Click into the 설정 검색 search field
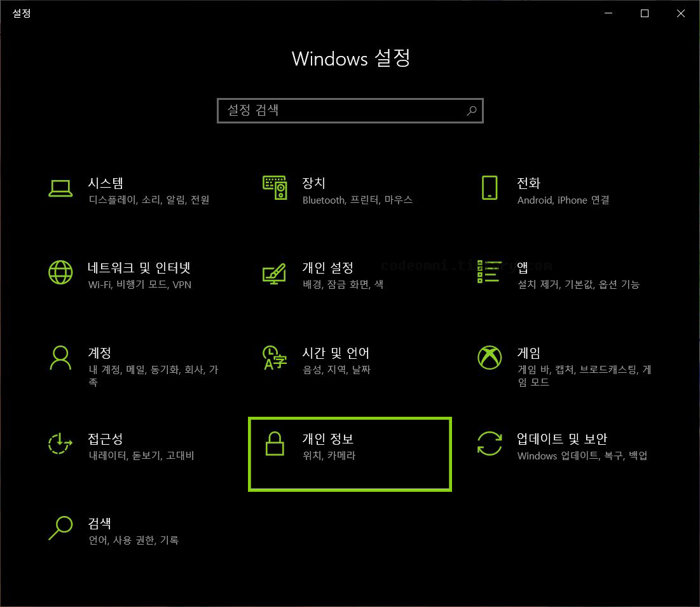 point(350,110)
